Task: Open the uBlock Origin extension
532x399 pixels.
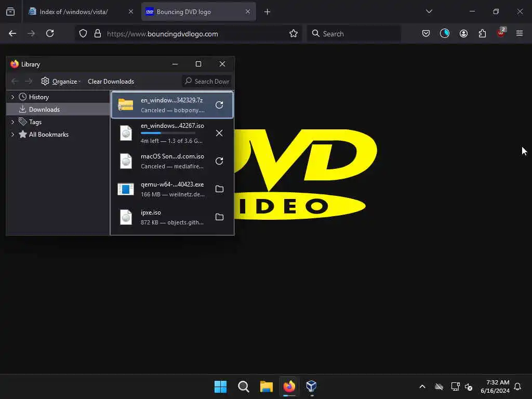Action: click(x=501, y=33)
